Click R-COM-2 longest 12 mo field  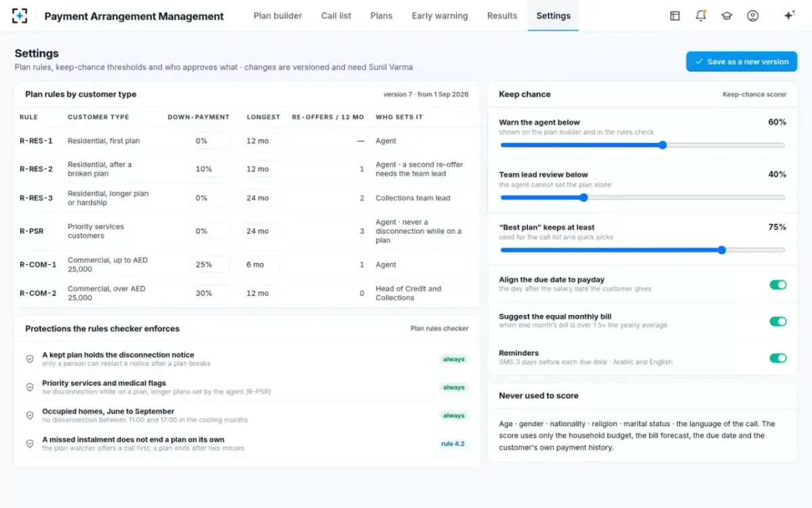click(261, 293)
